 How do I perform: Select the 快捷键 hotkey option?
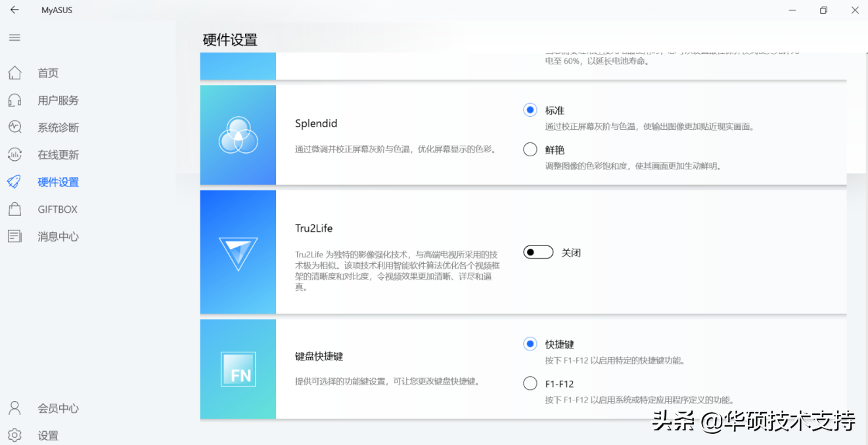pyautogui.click(x=530, y=344)
